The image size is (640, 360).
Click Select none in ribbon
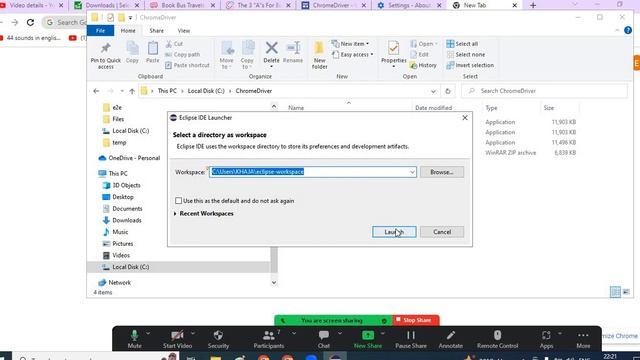[x=466, y=54]
